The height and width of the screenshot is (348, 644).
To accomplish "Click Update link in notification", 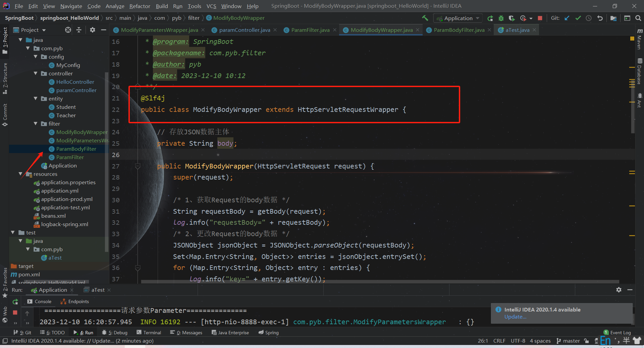I will tap(515, 317).
